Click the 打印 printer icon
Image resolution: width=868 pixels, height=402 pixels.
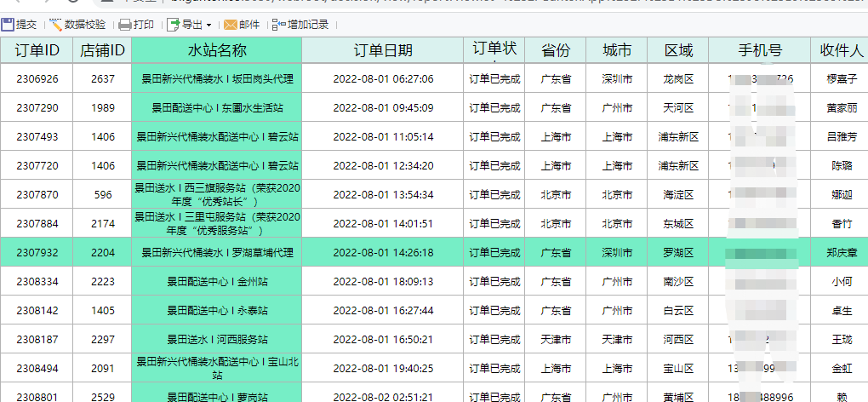(x=125, y=25)
